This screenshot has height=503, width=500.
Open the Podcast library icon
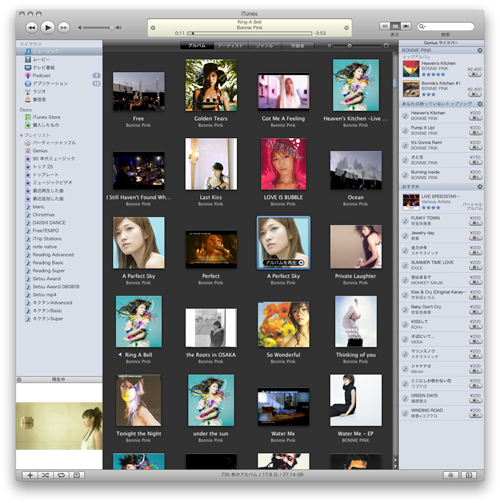pos(28,76)
